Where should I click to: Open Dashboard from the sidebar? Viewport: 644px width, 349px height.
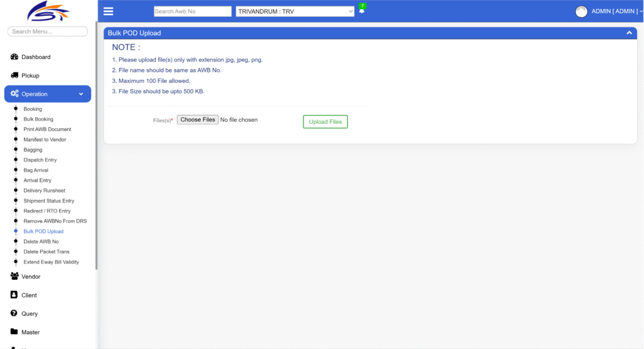coord(35,57)
